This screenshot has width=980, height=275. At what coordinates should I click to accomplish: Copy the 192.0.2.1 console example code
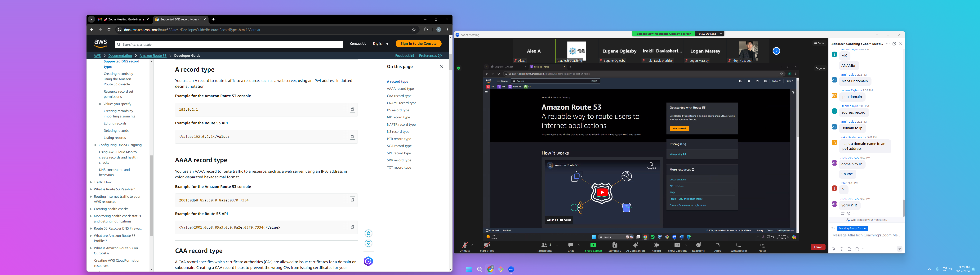pyautogui.click(x=352, y=109)
